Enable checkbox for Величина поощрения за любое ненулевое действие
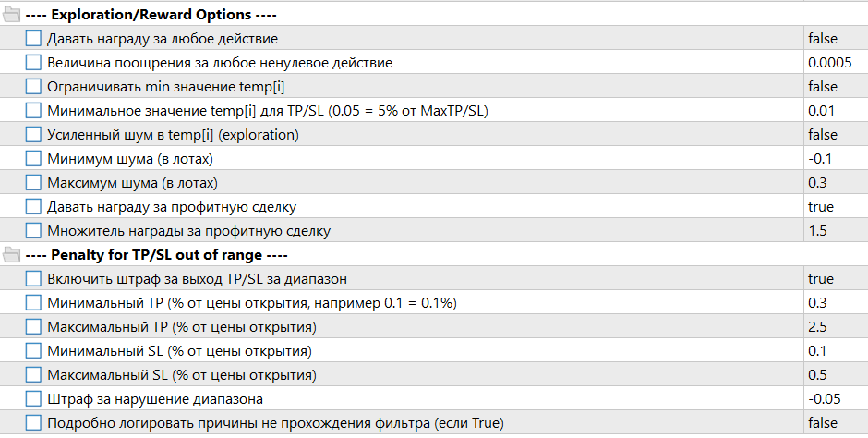This screenshot has width=868, height=438. coord(33,62)
